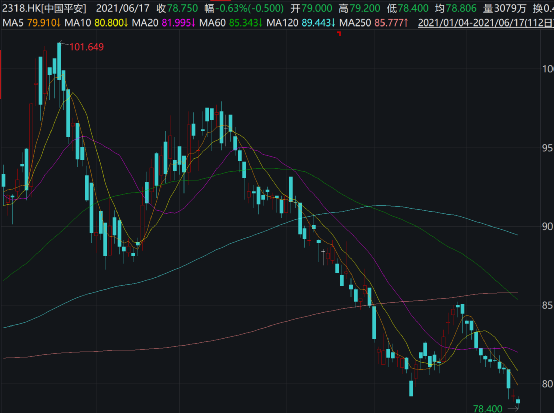Click the -0.63%(-0.500) change value

pyautogui.click(x=249, y=8)
